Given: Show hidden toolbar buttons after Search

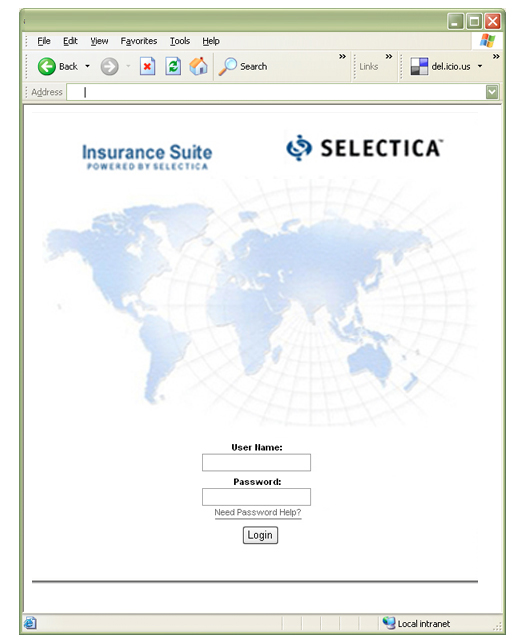Looking at the screenshot, I should (342, 57).
